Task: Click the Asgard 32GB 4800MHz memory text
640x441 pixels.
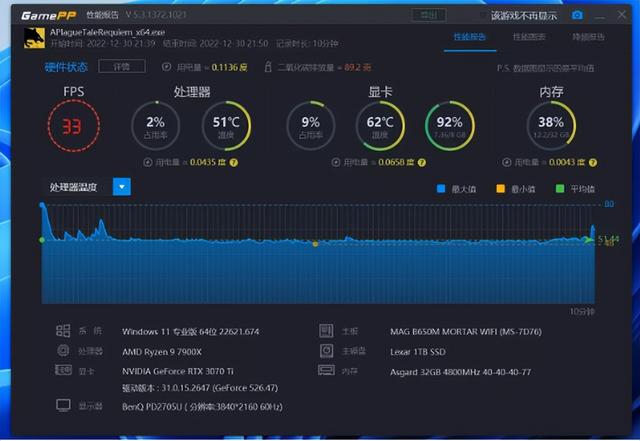Action: coord(460,372)
